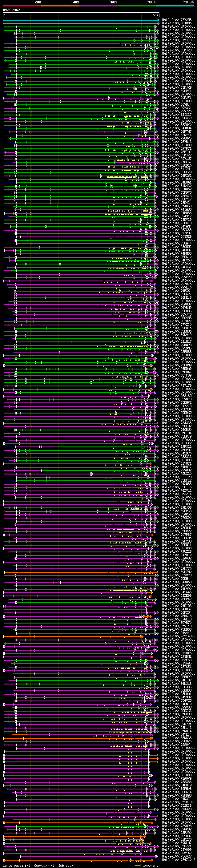Open the UniRef100_C5G458 entry
Screen dimensions: 197x868
(177, 318)
